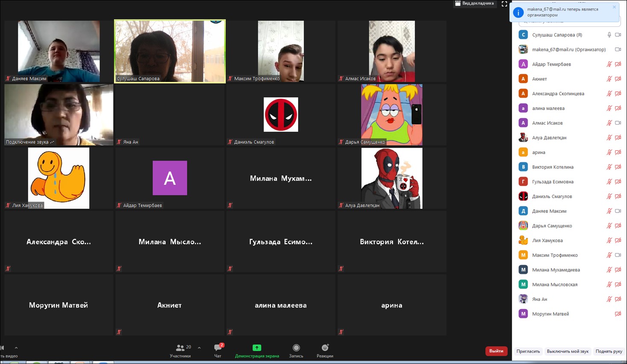The height and width of the screenshot is (364, 627).
Task: Toggle the muted microphone icon for Айдар Темирбаев
Action: tap(609, 64)
